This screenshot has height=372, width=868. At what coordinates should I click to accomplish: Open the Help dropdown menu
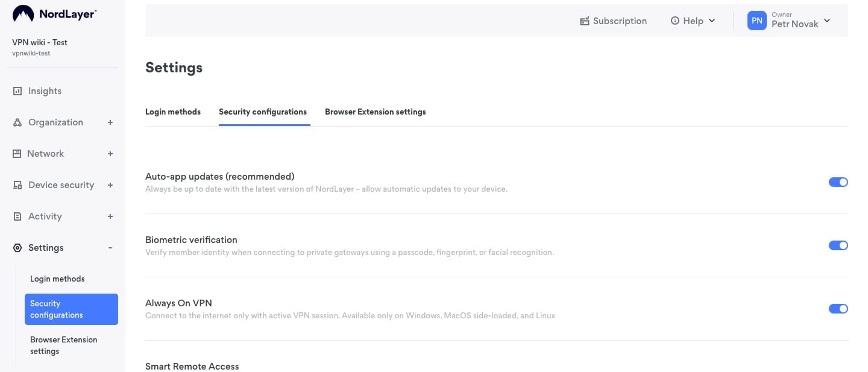coord(693,20)
